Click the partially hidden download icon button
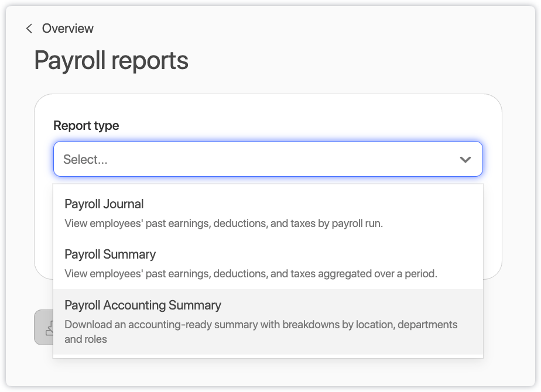The image size is (541, 392). (x=44, y=328)
